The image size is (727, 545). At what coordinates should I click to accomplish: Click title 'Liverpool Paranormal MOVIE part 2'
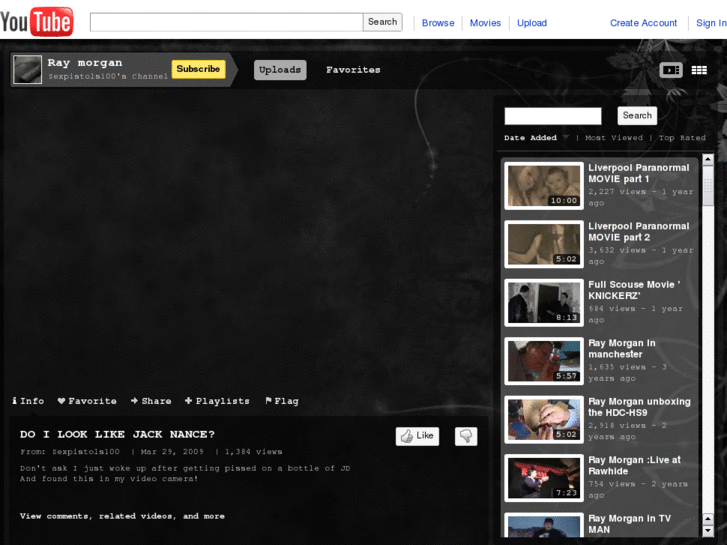[639, 232]
